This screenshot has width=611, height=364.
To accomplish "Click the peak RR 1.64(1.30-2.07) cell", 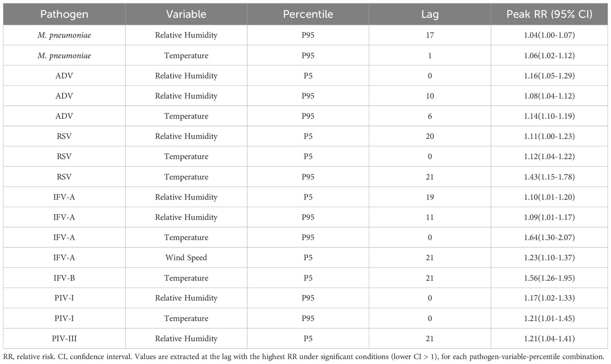I will 549,237.
